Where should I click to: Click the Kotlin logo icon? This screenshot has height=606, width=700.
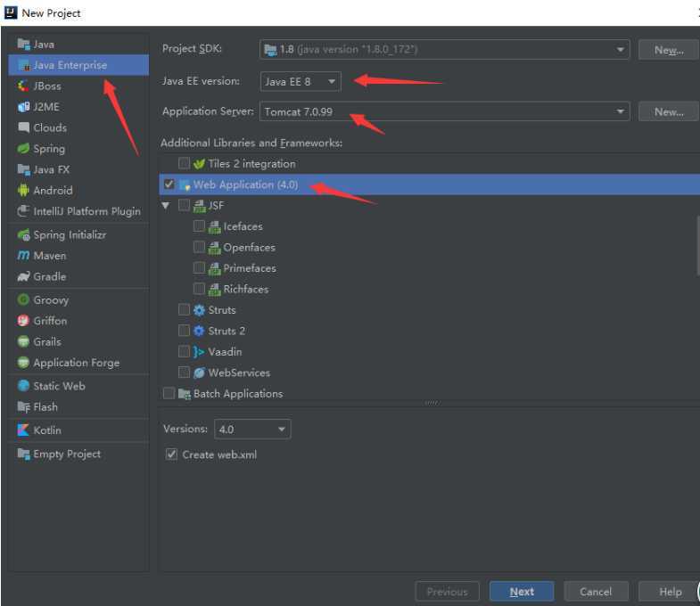click(23, 430)
